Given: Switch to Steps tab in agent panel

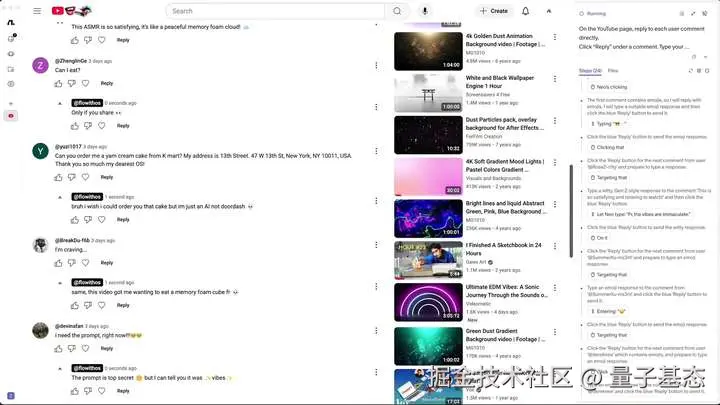Looking at the screenshot, I should tap(590, 71).
